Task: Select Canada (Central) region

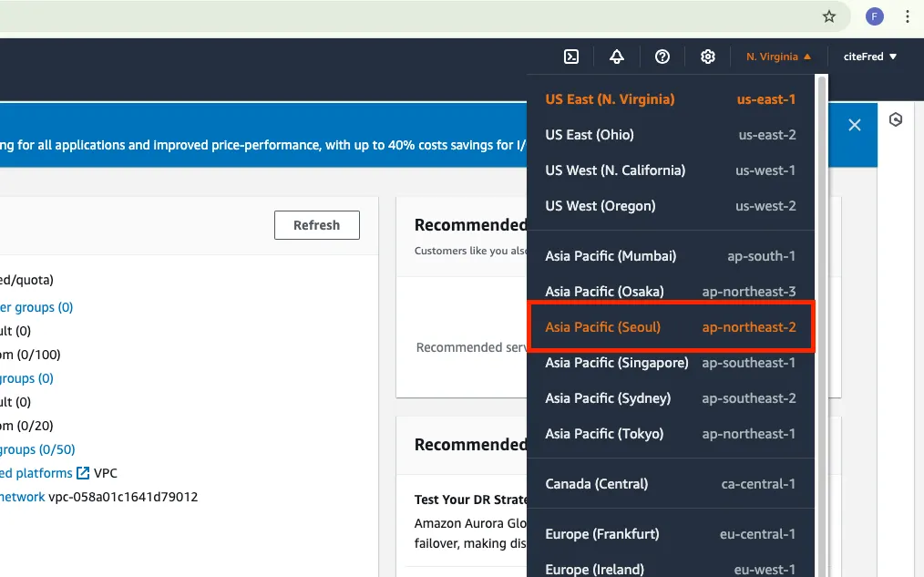Action: [x=671, y=483]
